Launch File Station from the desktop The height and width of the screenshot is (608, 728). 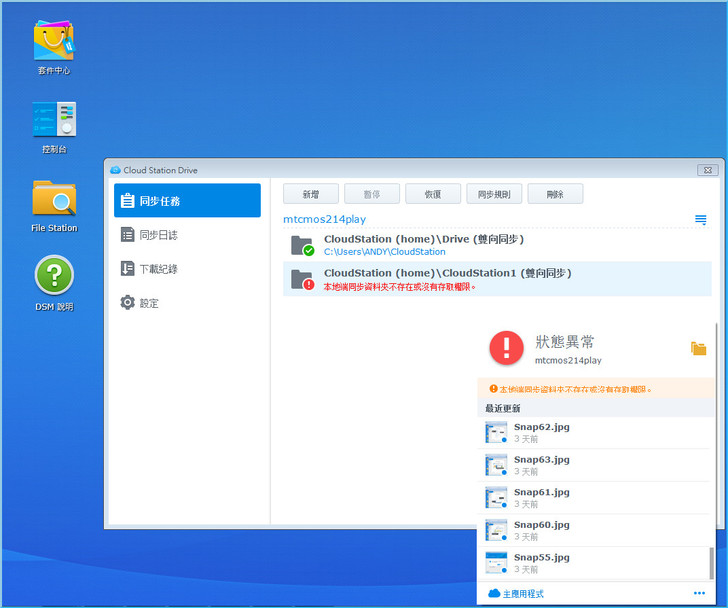tap(54, 199)
